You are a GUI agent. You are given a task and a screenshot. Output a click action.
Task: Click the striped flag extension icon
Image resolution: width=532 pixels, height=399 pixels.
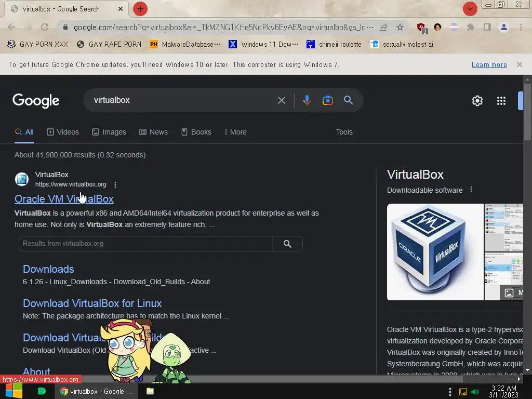pyautogui.click(x=454, y=27)
